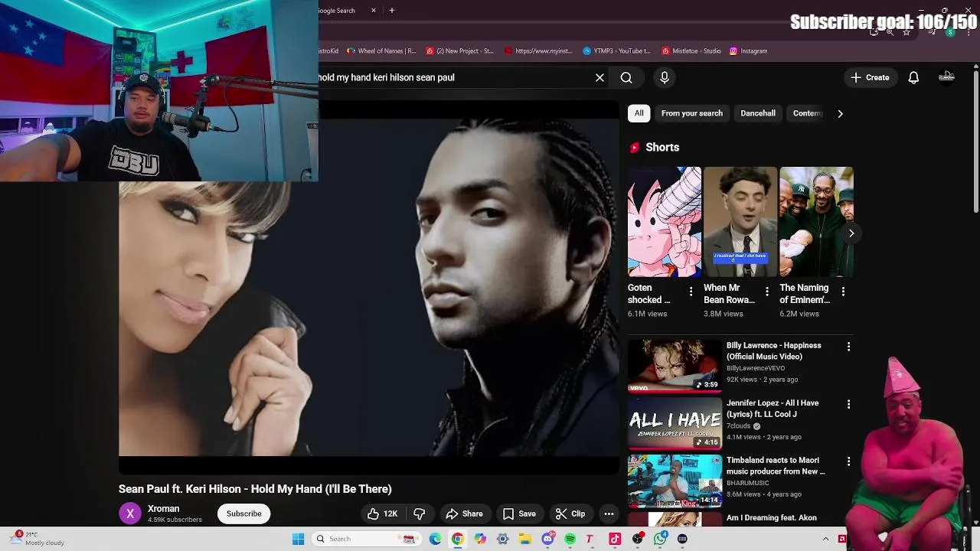
Task: Start voice search with the microphone
Action: (665, 77)
